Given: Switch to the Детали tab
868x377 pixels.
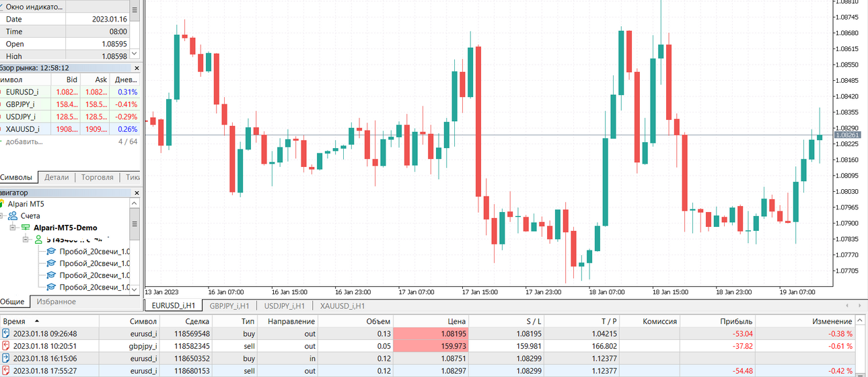Looking at the screenshot, I should (57, 178).
